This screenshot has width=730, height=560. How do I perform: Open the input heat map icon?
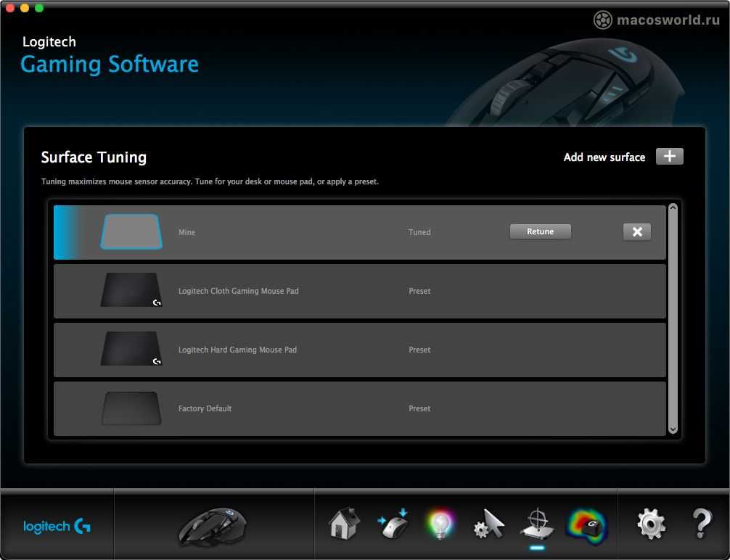(x=586, y=524)
